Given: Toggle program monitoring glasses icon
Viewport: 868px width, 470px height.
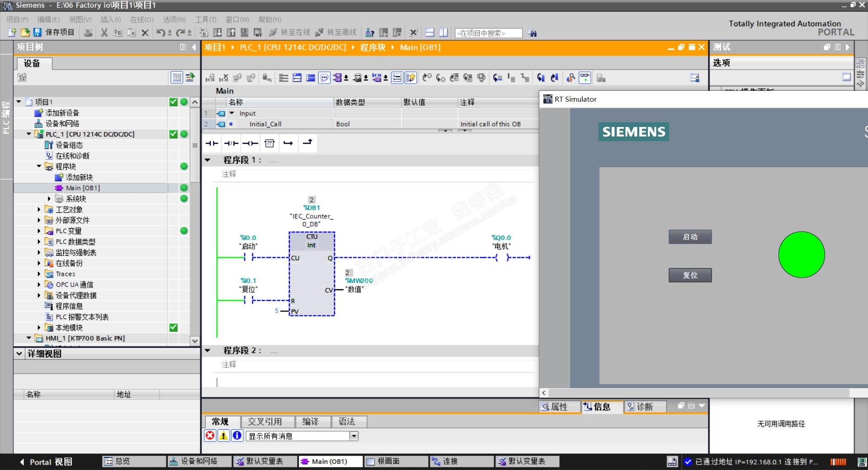Looking at the screenshot, I should pos(585,78).
